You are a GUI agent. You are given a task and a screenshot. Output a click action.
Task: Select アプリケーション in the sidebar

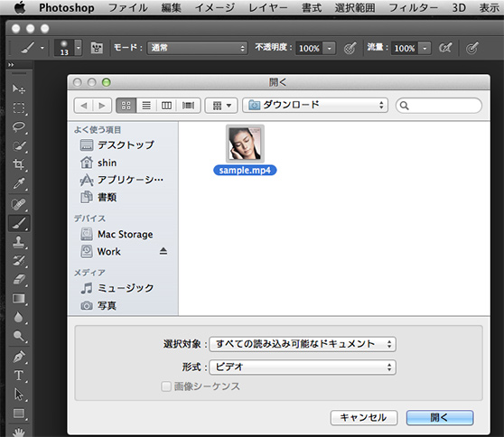[x=122, y=180]
